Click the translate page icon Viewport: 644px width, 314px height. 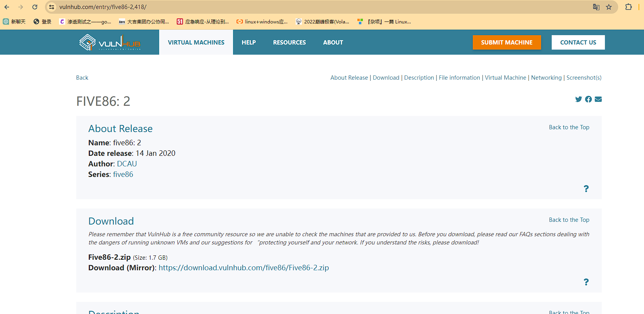coord(596,7)
